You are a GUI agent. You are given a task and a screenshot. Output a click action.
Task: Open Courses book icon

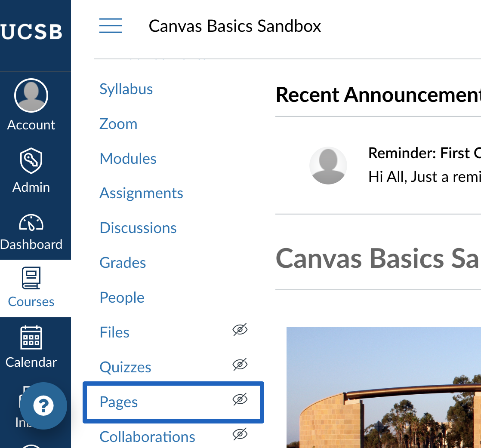click(x=31, y=278)
